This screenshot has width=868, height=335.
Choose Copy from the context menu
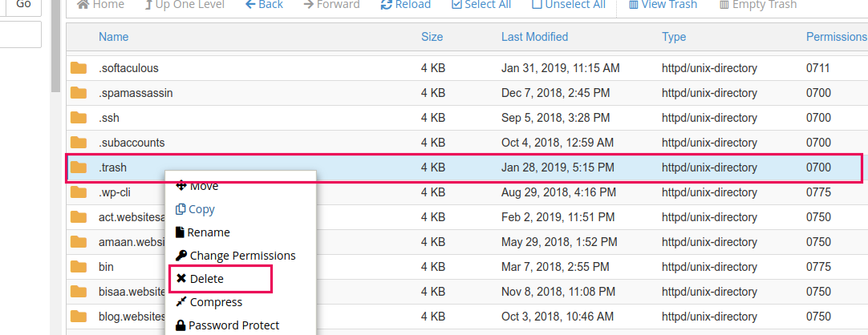pos(195,209)
